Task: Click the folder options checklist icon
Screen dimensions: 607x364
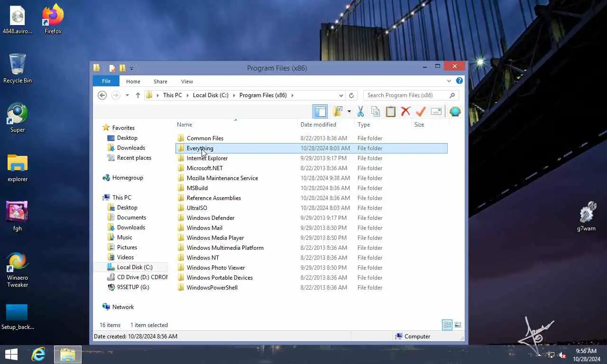Action: point(338,111)
